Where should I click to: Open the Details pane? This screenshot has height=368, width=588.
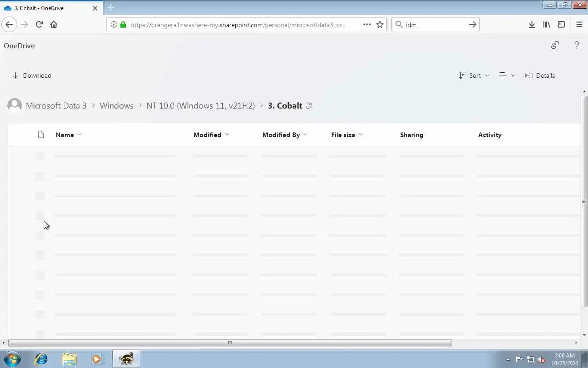[540, 75]
